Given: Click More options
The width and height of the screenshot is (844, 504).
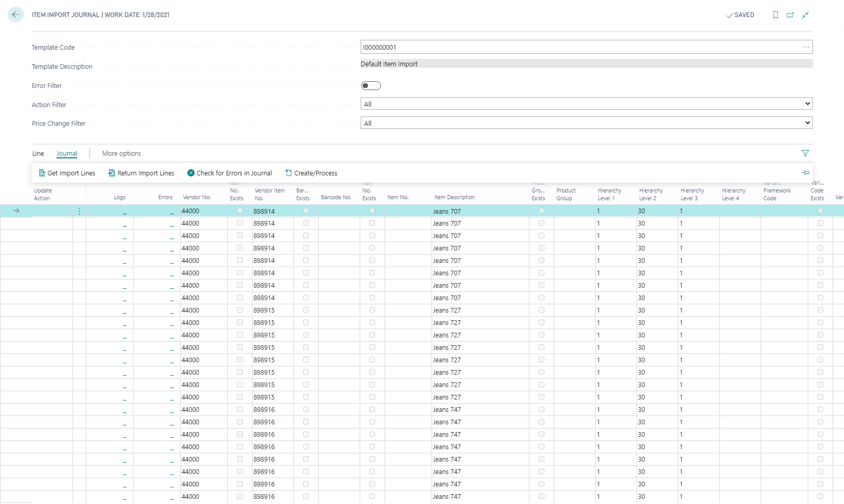Looking at the screenshot, I should click(x=122, y=154).
